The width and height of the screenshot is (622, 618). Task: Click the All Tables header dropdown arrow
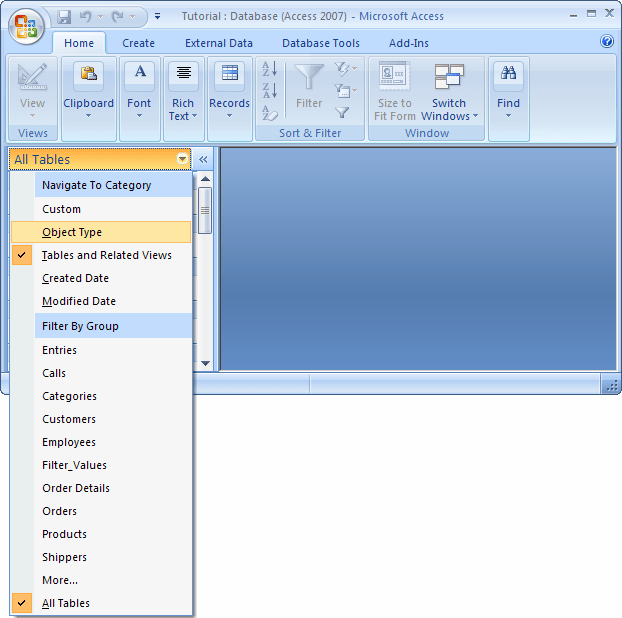click(x=182, y=159)
